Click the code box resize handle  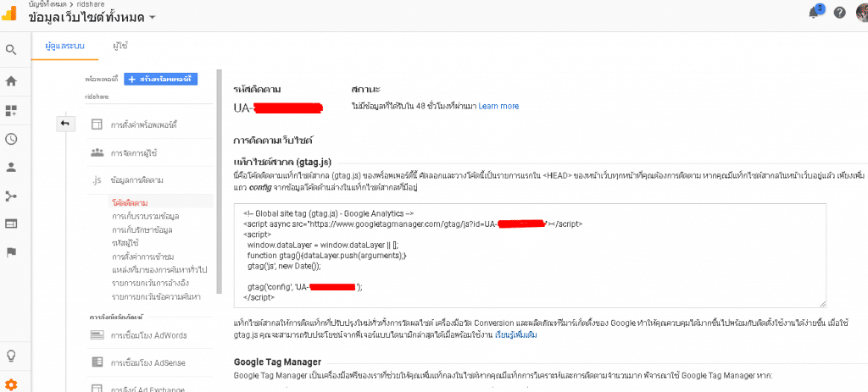(822, 304)
